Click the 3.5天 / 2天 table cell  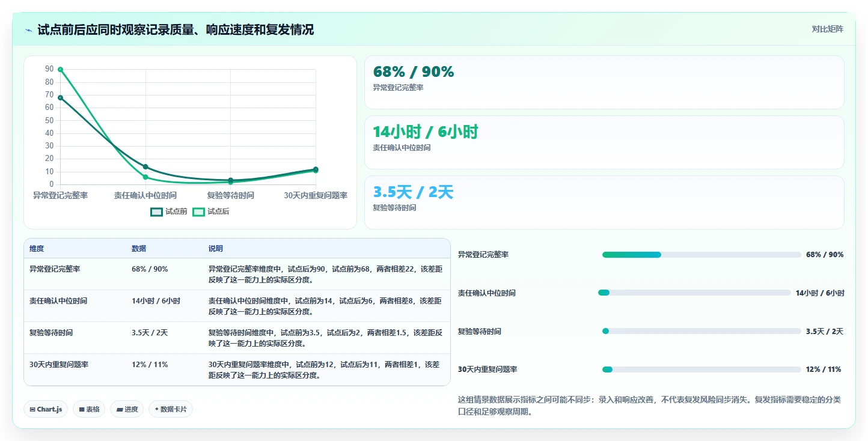point(165,338)
